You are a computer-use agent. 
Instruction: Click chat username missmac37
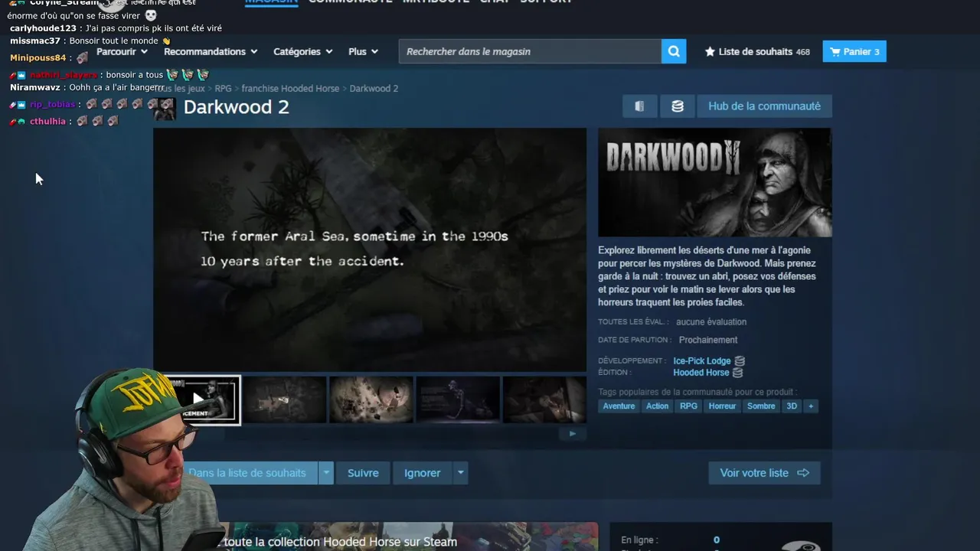click(x=35, y=41)
